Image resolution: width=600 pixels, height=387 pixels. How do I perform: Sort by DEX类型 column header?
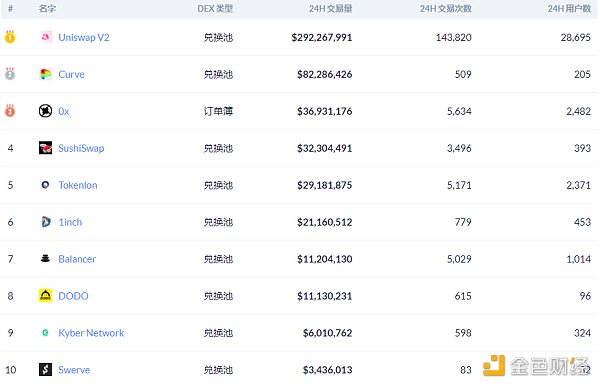coord(215,9)
